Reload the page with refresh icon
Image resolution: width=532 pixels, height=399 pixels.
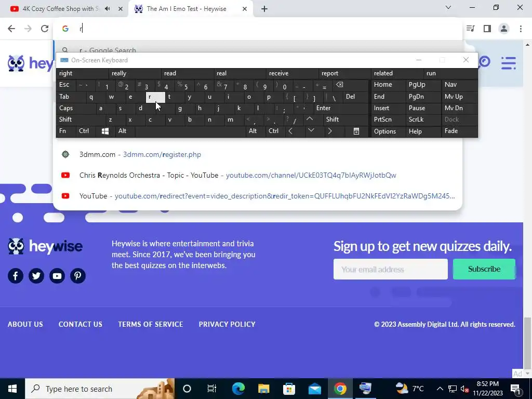click(45, 29)
